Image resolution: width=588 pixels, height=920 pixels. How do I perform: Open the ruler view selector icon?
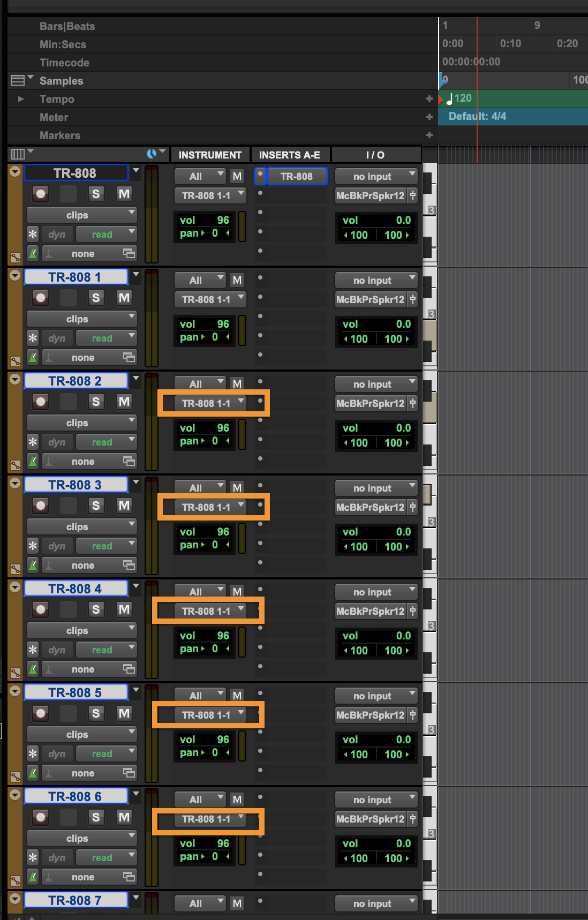(18, 80)
